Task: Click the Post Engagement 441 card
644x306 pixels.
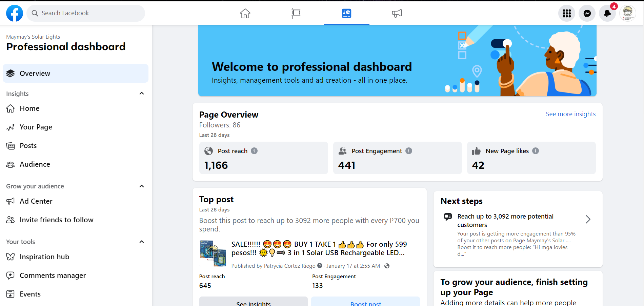Action: pyautogui.click(x=398, y=158)
